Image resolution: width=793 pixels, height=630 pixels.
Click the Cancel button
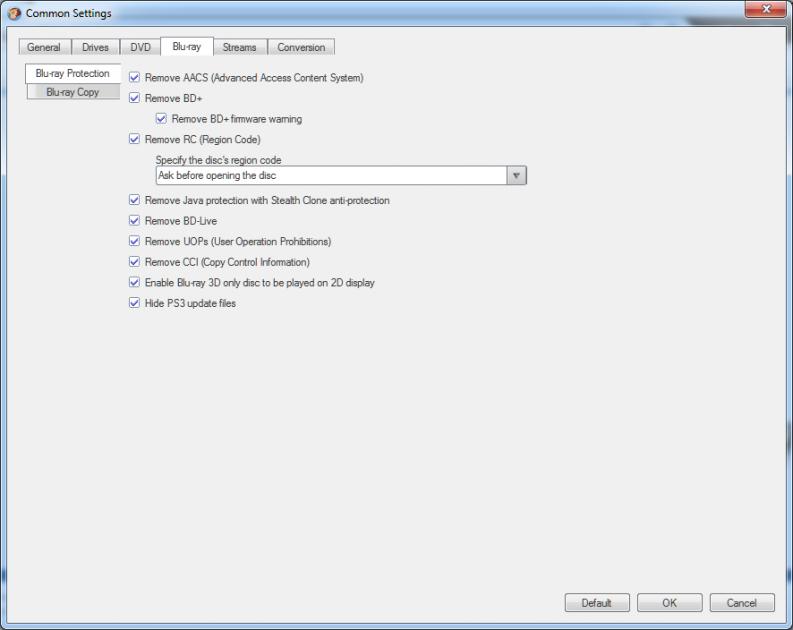[x=742, y=603]
